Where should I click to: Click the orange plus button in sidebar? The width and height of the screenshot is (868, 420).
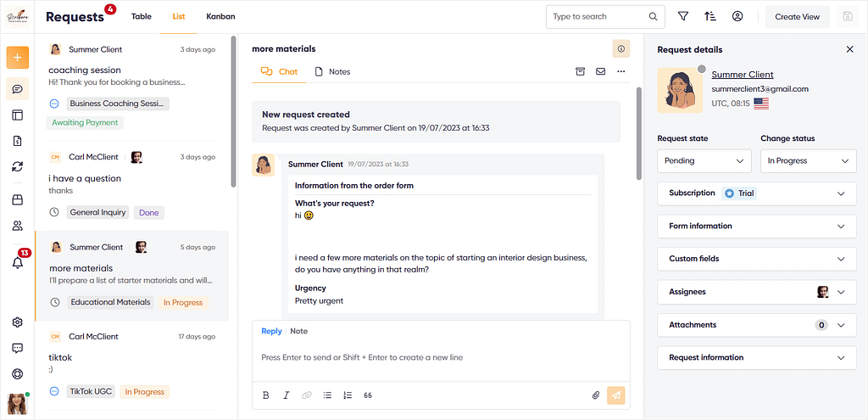pyautogui.click(x=18, y=58)
